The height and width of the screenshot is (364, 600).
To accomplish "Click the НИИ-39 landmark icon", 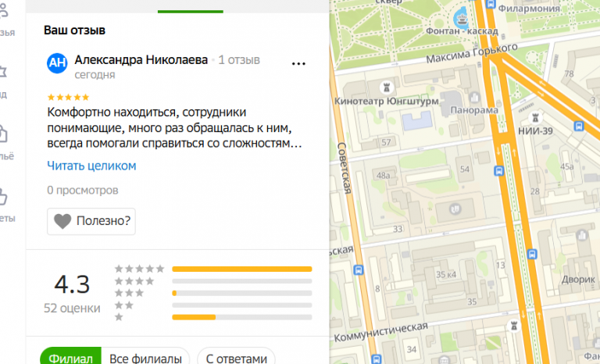I will [535, 117].
